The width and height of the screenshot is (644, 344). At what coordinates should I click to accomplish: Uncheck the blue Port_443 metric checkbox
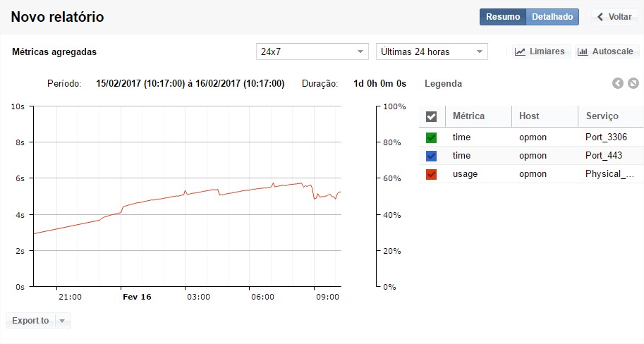[x=432, y=156]
